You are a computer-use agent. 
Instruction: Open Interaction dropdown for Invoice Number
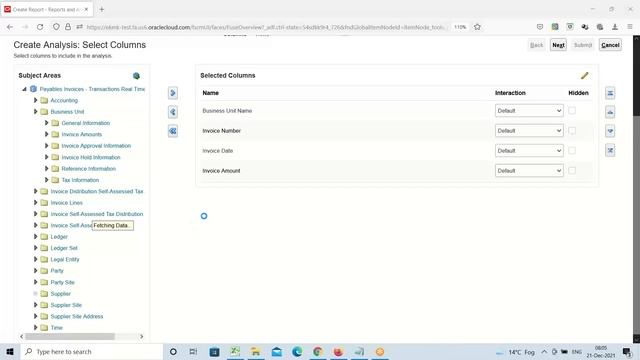(x=529, y=131)
